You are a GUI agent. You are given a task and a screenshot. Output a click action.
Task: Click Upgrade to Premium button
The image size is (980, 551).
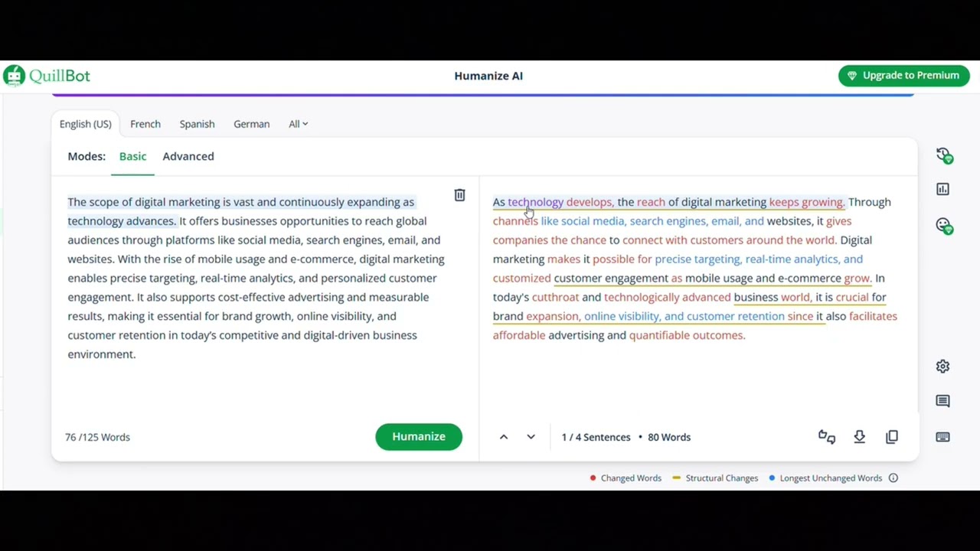tap(903, 76)
